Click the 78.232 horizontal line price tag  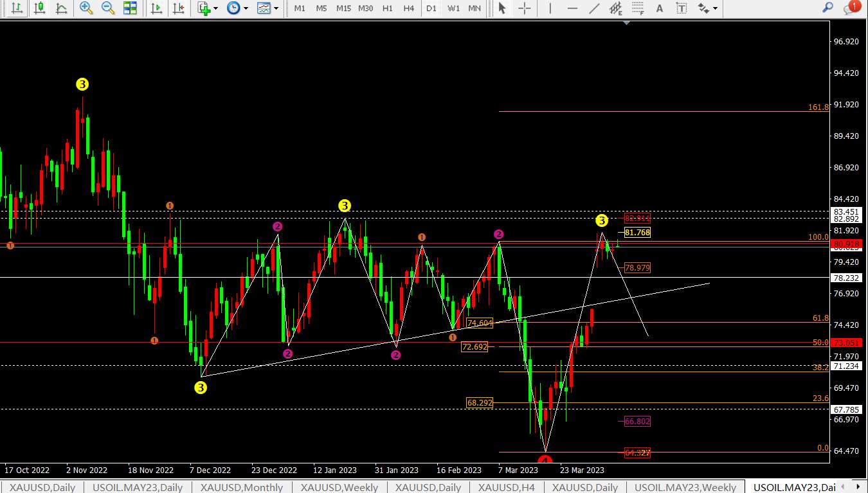[x=846, y=278]
